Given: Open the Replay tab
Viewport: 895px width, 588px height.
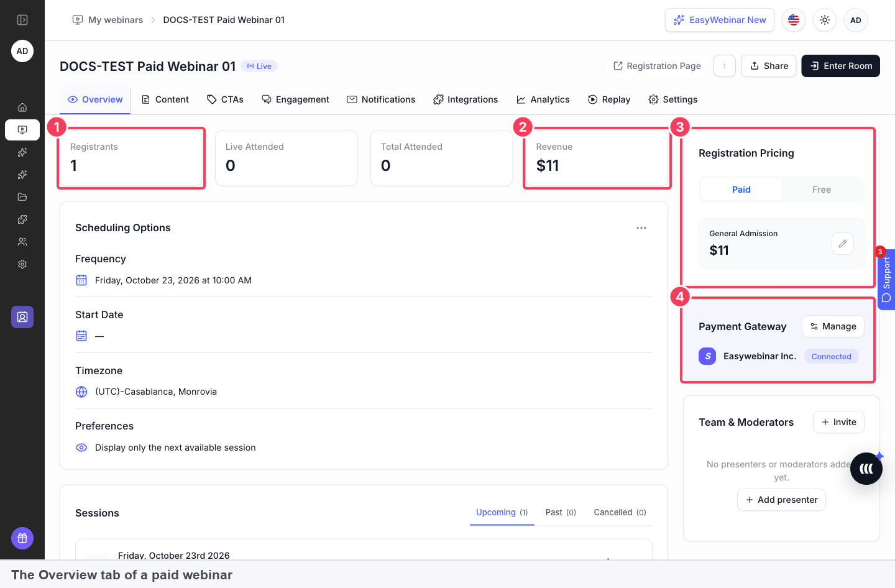Looking at the screenshot, I should coord(609,99).
